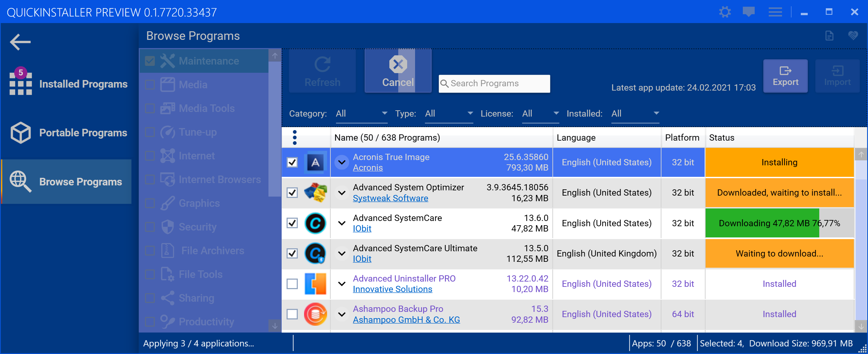Toggle the Media category checkbox

pos(150,85)
